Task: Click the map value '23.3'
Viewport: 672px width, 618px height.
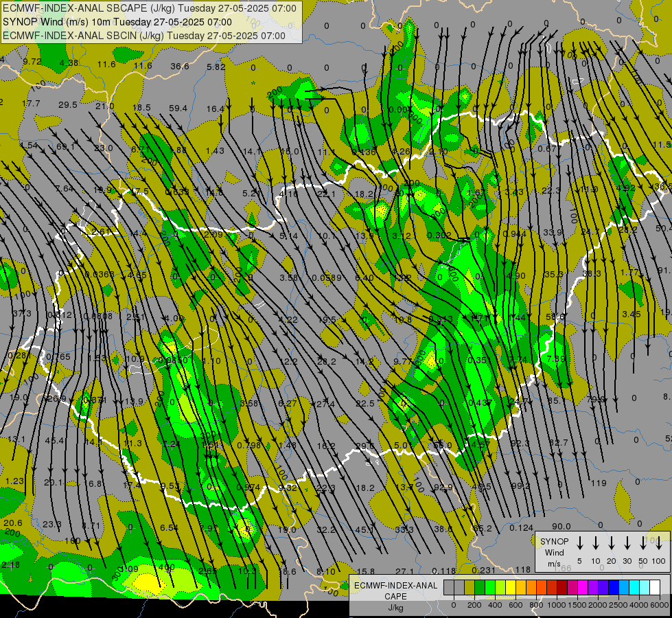Action: [x=52, y=524]
